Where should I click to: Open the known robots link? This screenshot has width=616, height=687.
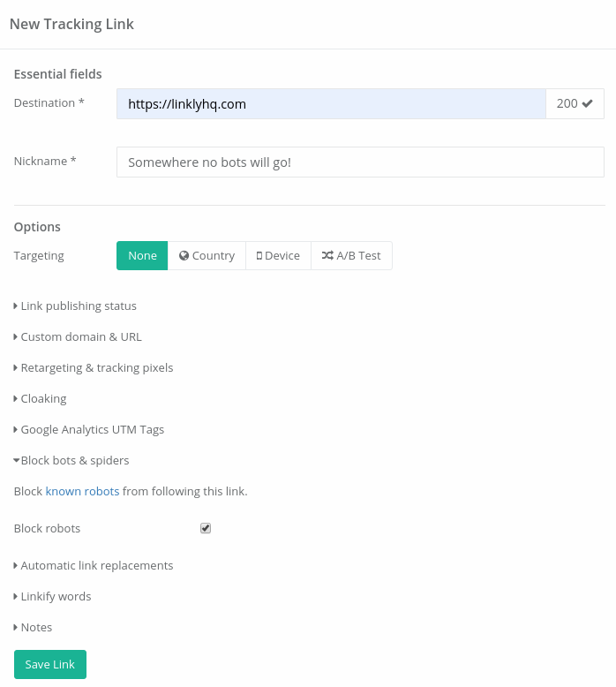82,492
